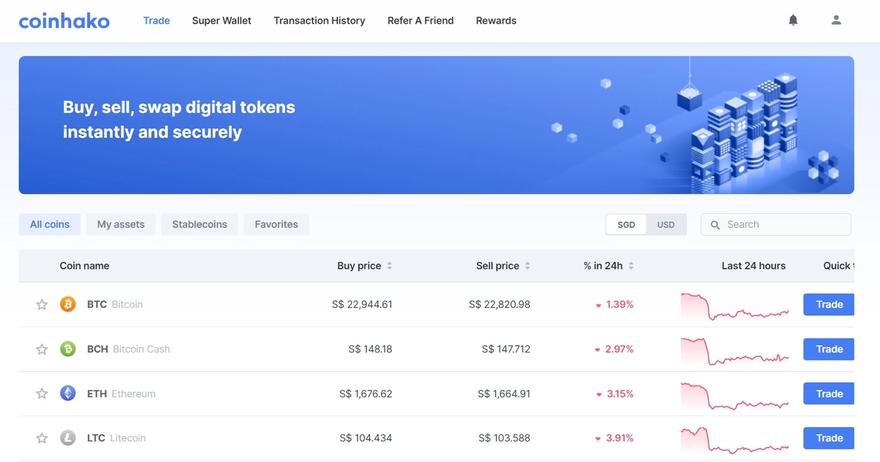
Task: Open the notifications bell icon
Action: click(x=793, y=20)
